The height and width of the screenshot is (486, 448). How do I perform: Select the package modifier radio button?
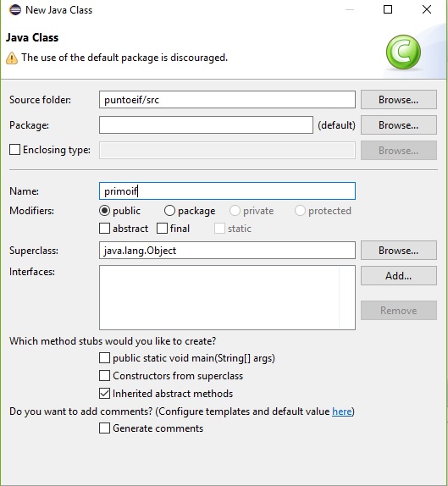[x=169, y=211]
